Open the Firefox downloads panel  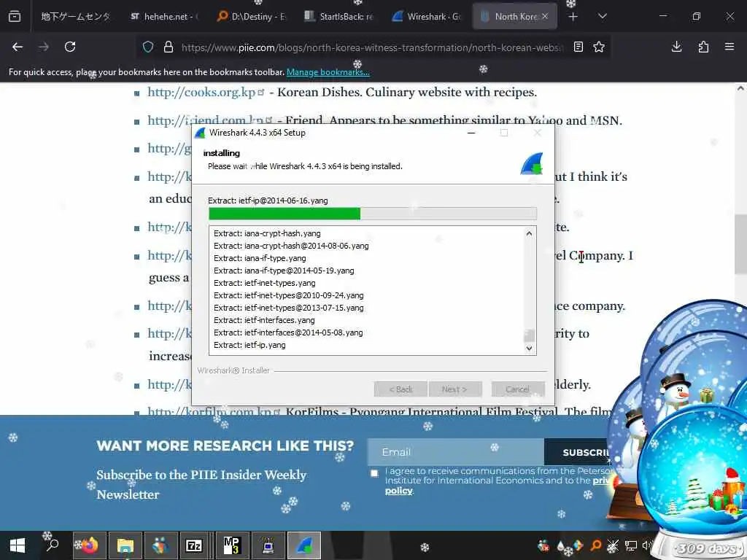point(676,47)
